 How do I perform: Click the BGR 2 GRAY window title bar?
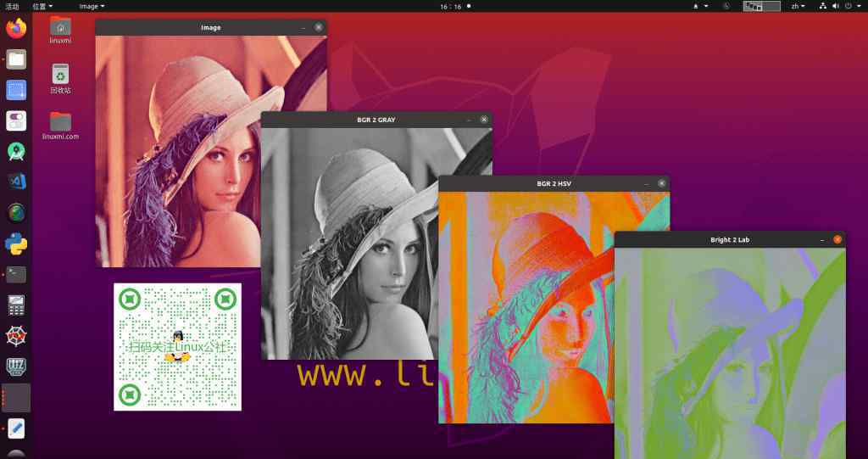click(x=376, y=120)
